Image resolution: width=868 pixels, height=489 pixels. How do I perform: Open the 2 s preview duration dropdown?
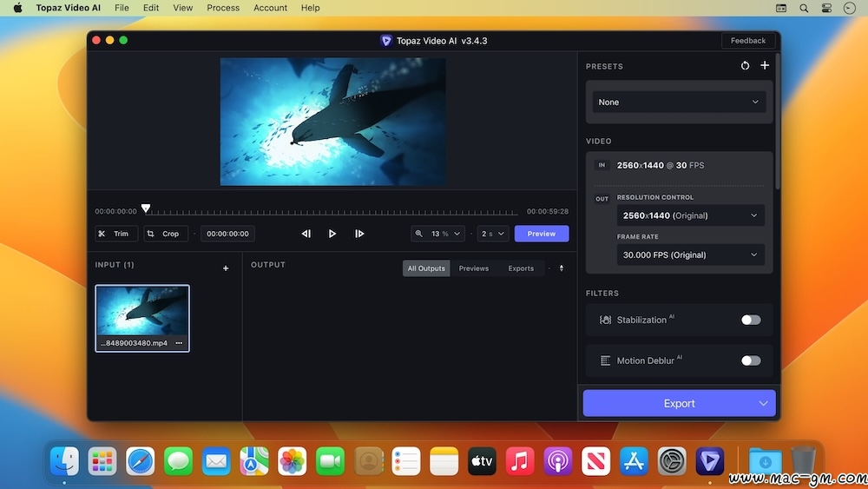click(x=493, y=234)
